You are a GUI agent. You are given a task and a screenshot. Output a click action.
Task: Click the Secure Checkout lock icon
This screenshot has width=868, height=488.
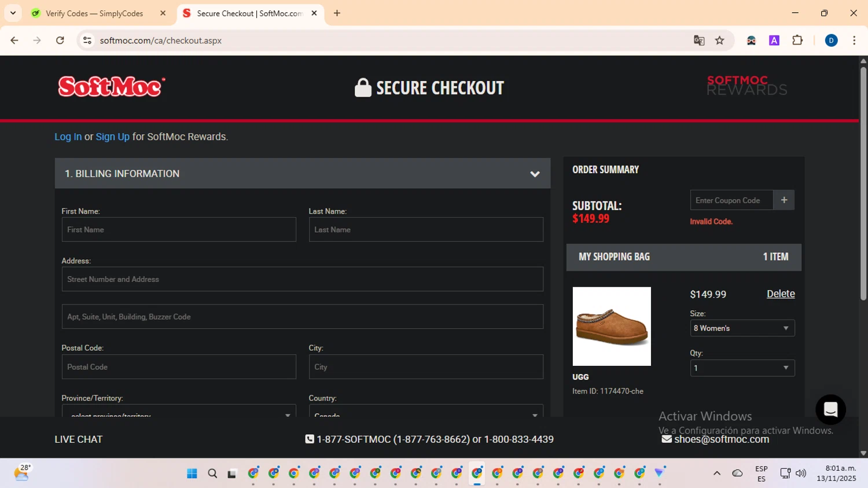363,87
